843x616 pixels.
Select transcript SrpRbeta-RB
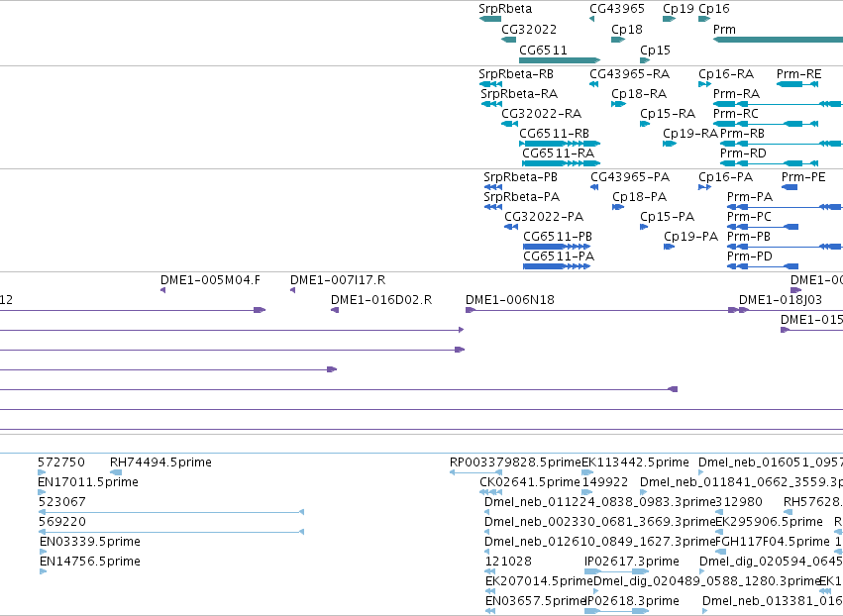point(490,84)
